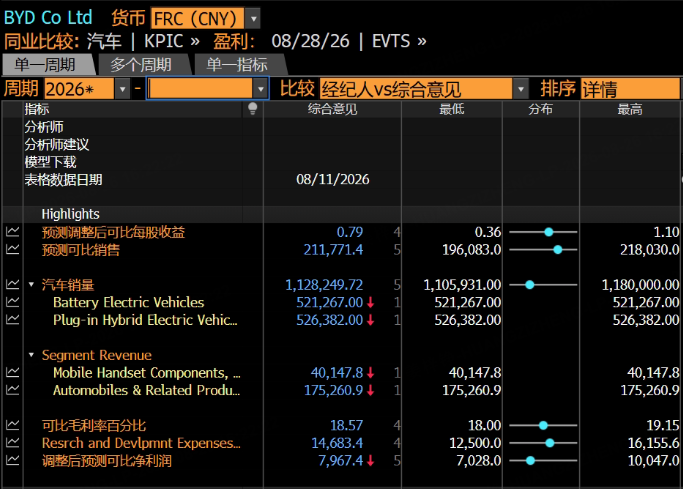Open chart icon for Resrch and Devlpmnt Expenses row
This screenshot has height=489, width=683.
[x=13, y=443]
